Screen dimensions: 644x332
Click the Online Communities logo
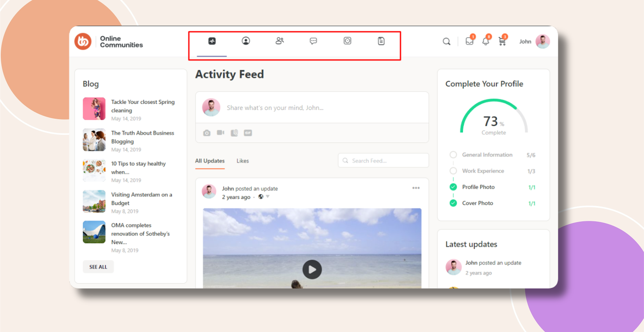[109, 41]
